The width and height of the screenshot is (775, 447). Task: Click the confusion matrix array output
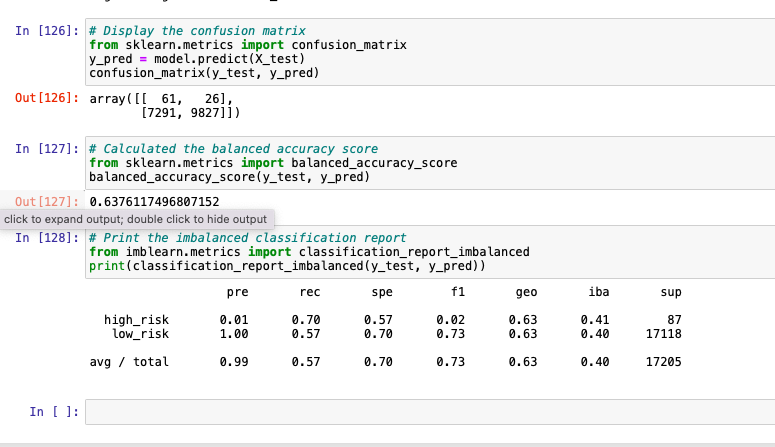pos(165,106)
